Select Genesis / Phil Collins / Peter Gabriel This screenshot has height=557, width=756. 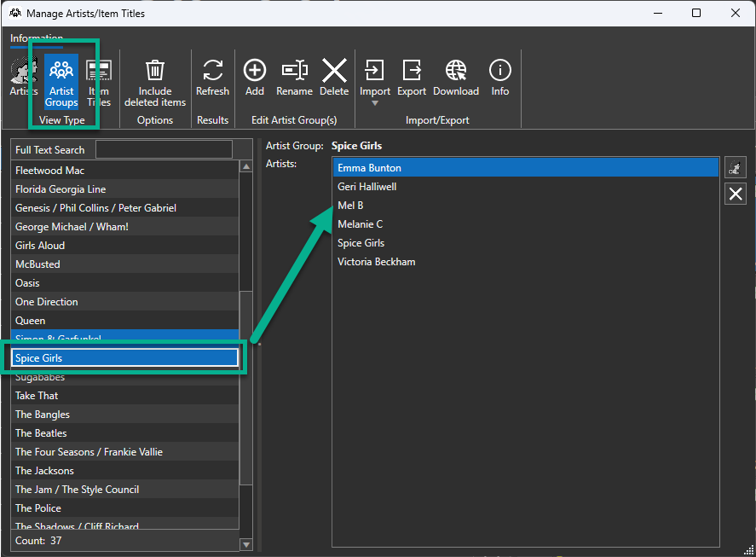tap(125, 208)
